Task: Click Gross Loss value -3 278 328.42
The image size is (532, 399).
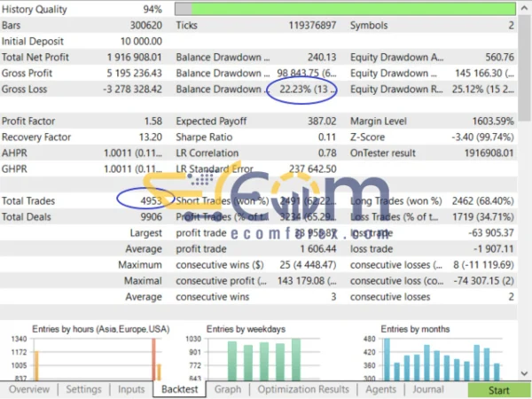Action: 132,89
